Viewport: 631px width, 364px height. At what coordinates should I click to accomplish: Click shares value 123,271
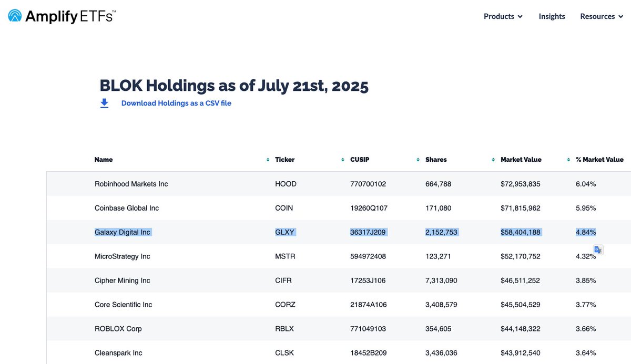pos(438,256)
